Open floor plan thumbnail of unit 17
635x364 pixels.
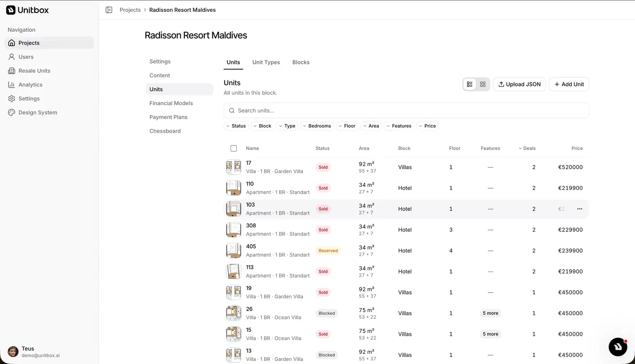pyautogui.click(x=234, y=167)
